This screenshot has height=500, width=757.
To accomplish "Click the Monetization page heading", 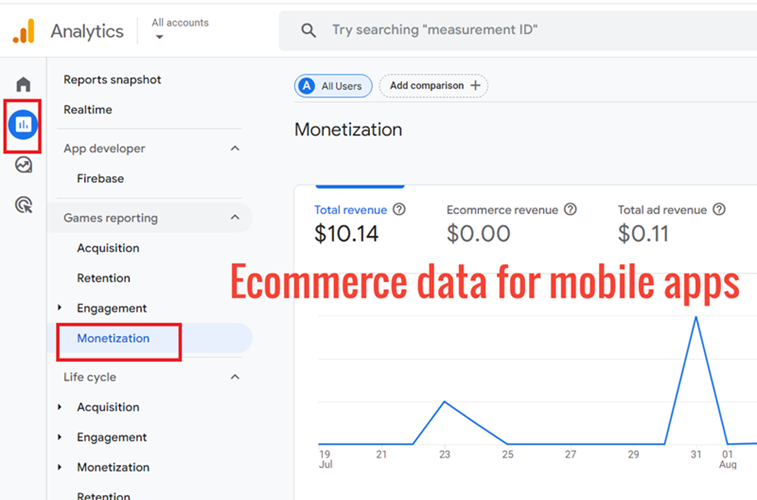I will click(348, 129).
